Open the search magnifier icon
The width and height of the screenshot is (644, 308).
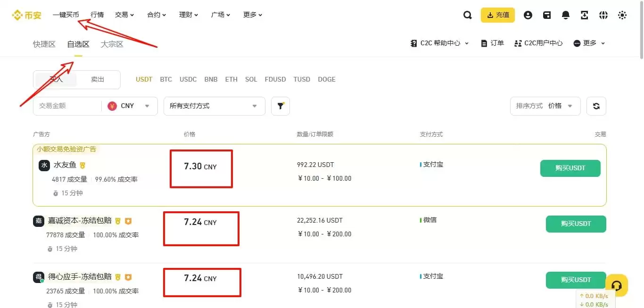click(x=467, y=15)
